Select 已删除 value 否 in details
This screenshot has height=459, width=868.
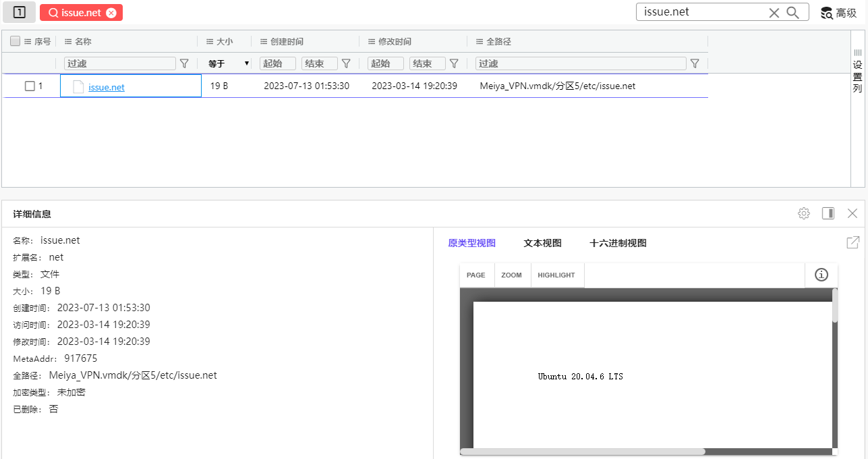53,409
